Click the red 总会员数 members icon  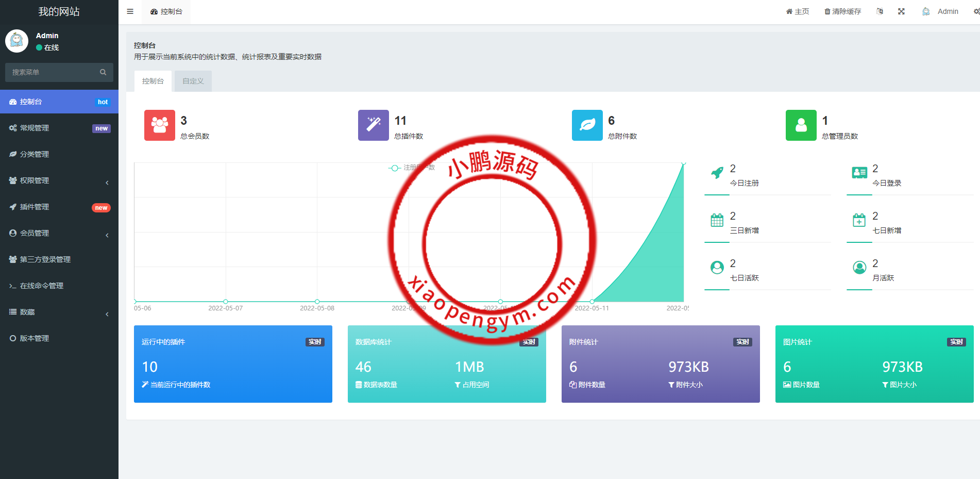tap(159, 125)
